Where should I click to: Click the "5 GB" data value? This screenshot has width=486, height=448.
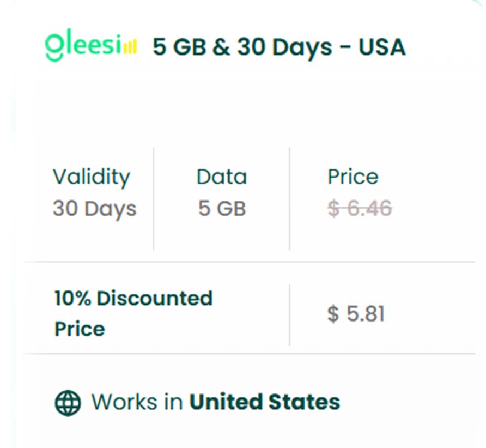[222, 209]
